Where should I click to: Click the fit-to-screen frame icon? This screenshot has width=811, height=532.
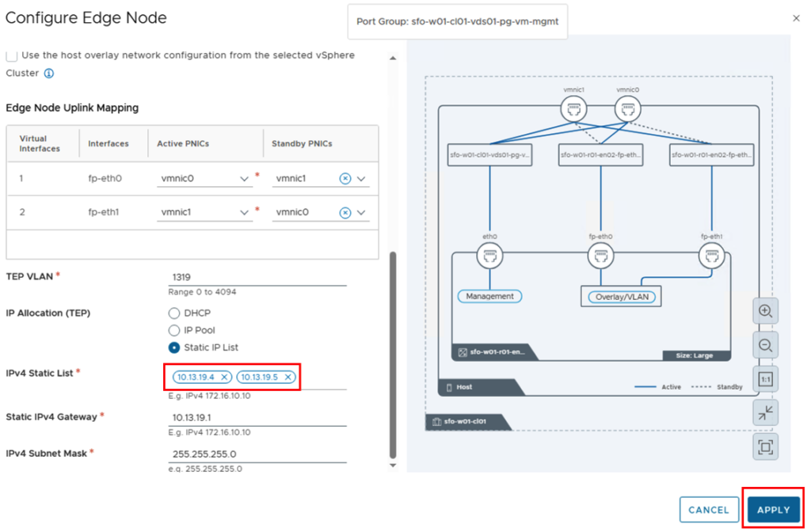coord(765,447)
